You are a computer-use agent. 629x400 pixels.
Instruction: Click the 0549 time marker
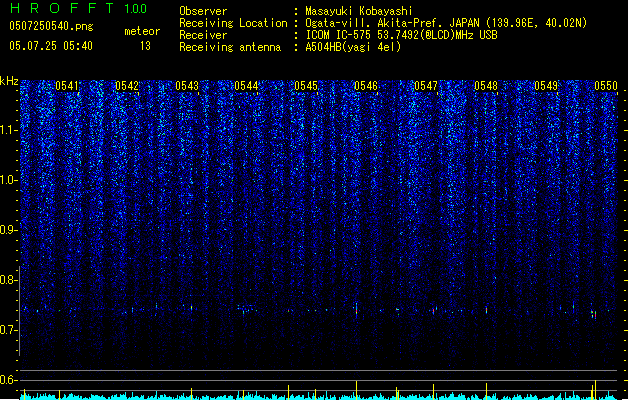point(546,86)
